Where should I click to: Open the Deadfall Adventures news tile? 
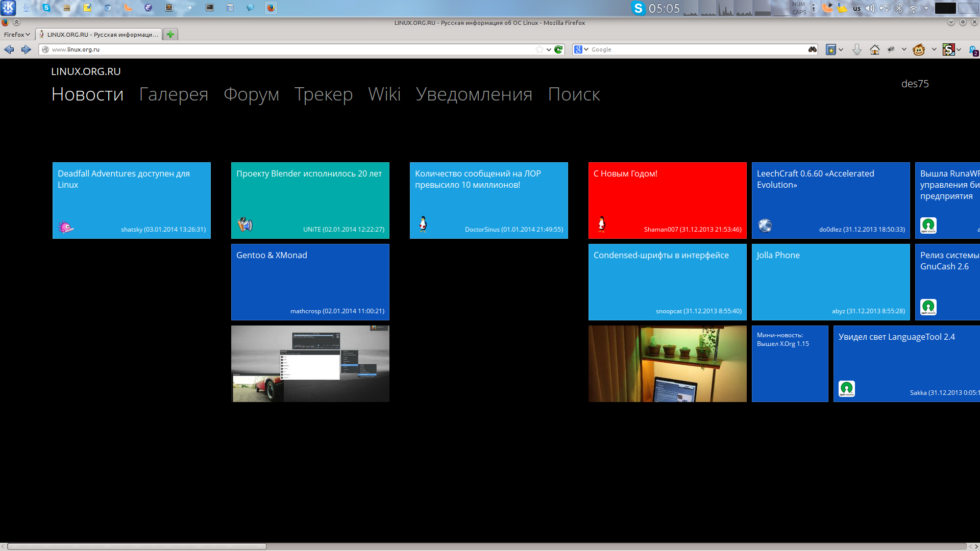[132, 201]
